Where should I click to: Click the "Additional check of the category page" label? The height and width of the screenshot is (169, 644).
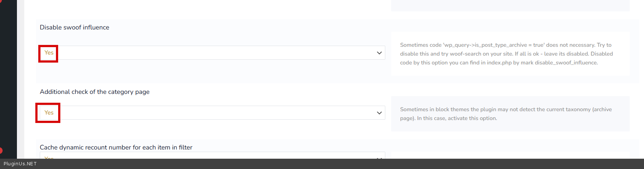[95, 92]
